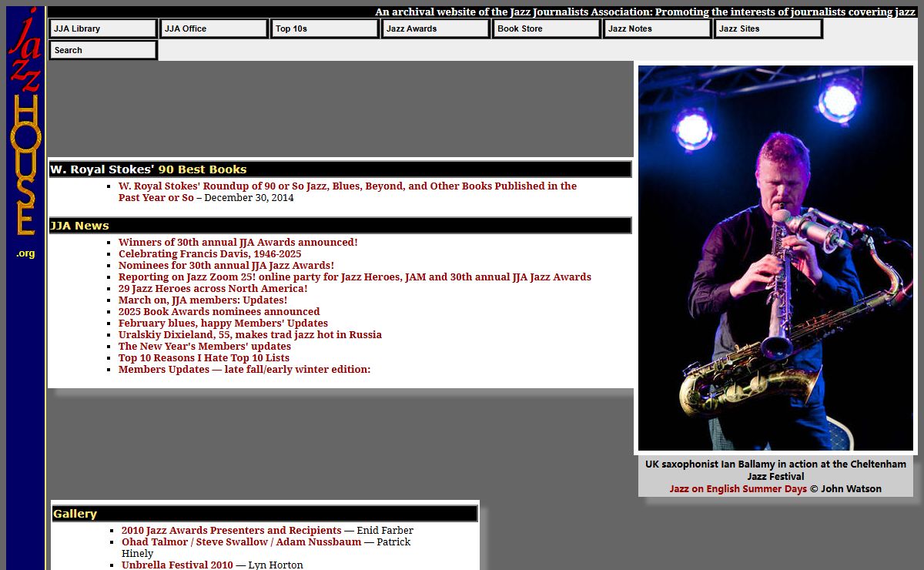Image resolution: width=924 pixels, height=570 pixels.
Task: Open Members Updates late fall/early winter edition
Action: pos(244,369)
